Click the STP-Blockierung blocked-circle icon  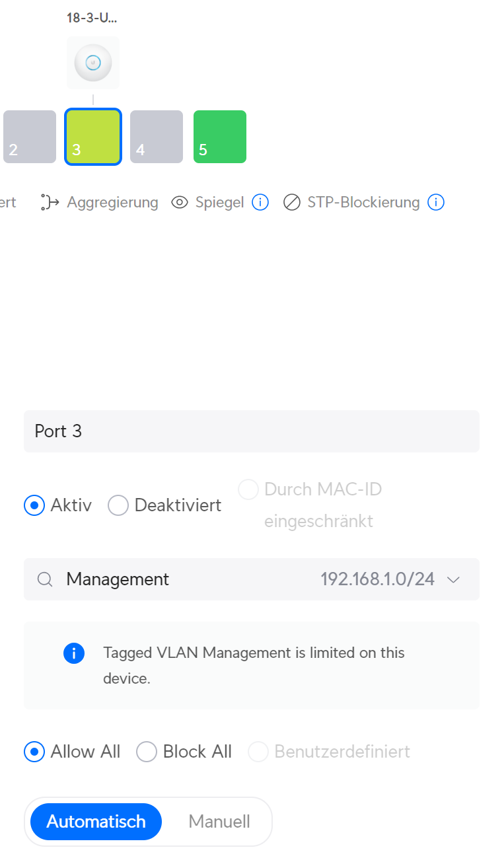(x=292, y=202)
